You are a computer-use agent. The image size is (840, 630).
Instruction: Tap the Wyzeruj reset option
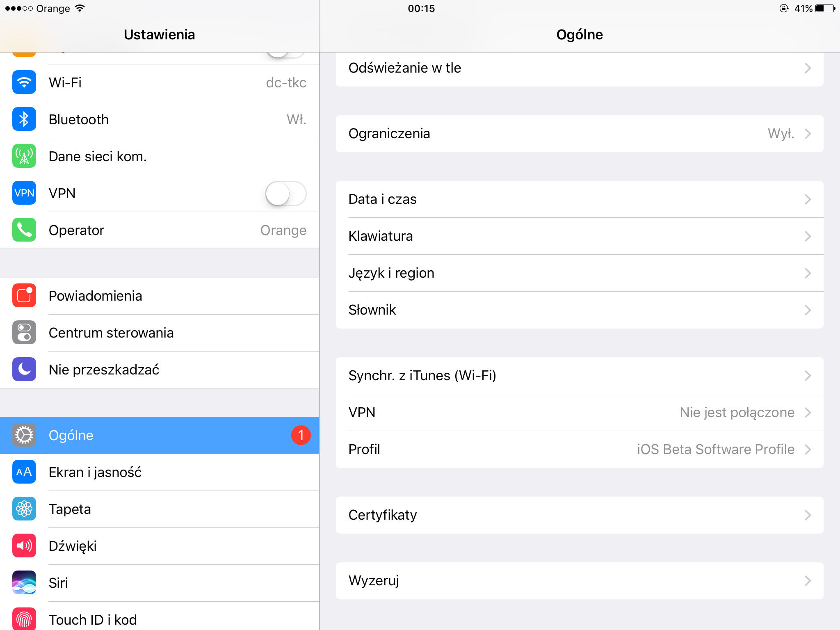pyautogui.click(x=580, y=581)
